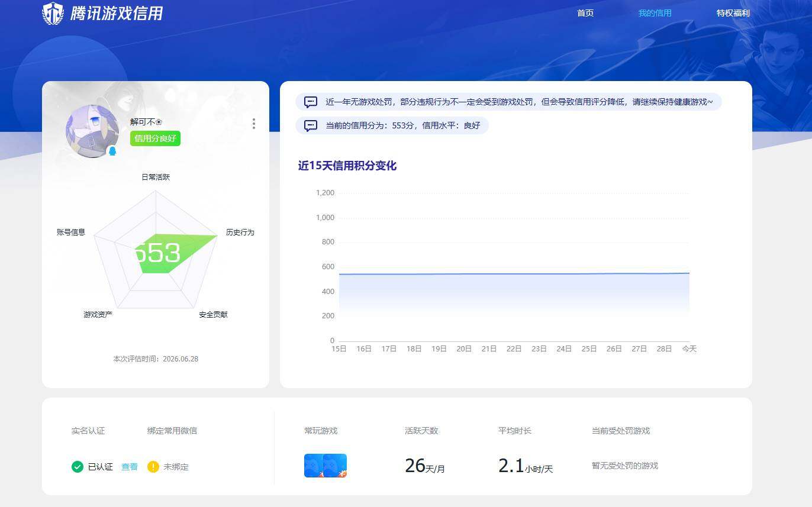The width and height of the screenshot is (812, 507).
Task: Click the 已认证 status text
Action: tap(101, 467)
